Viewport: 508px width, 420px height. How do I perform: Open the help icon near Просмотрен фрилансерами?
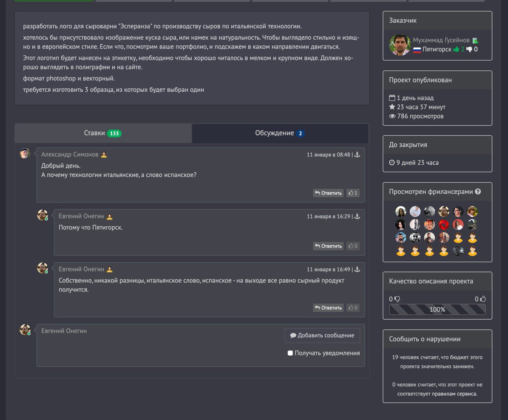tap(478, 191)
